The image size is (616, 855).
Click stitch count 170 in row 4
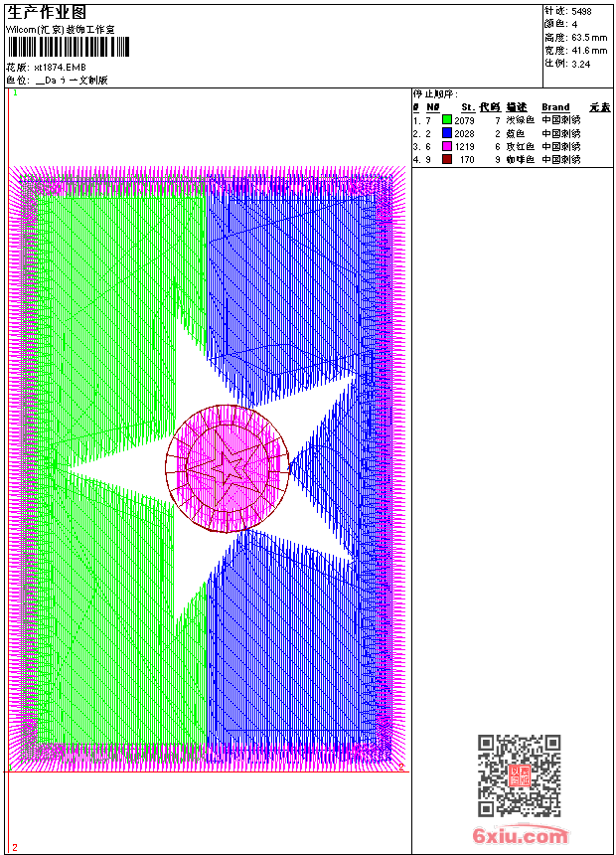coord(467,160)
